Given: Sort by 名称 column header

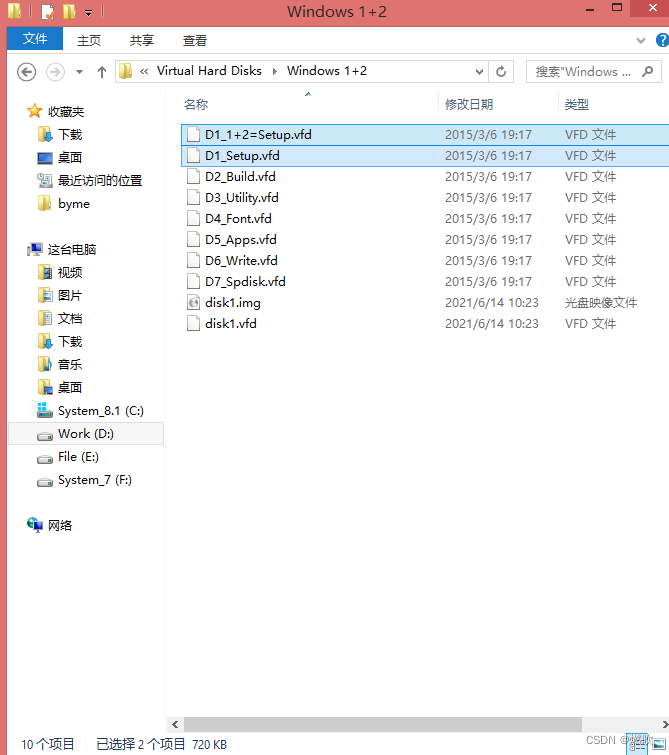Looking at the screenshot, I should [196, 104].
